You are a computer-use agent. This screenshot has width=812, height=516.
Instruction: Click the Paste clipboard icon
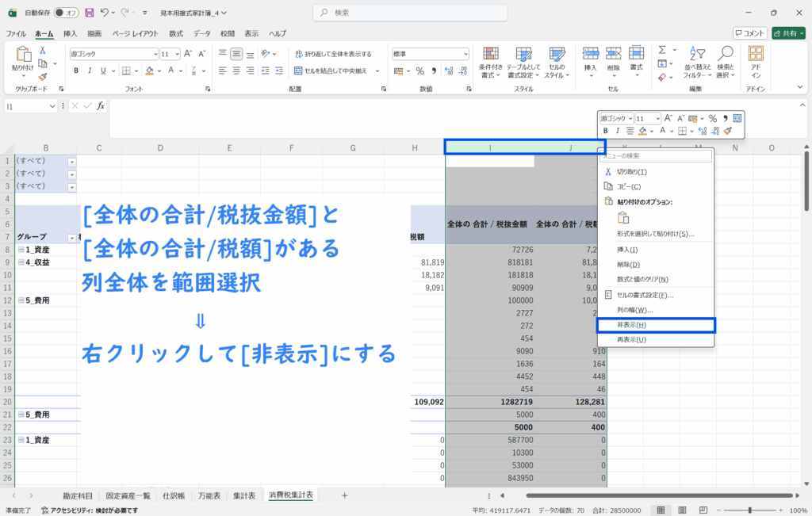22,55
